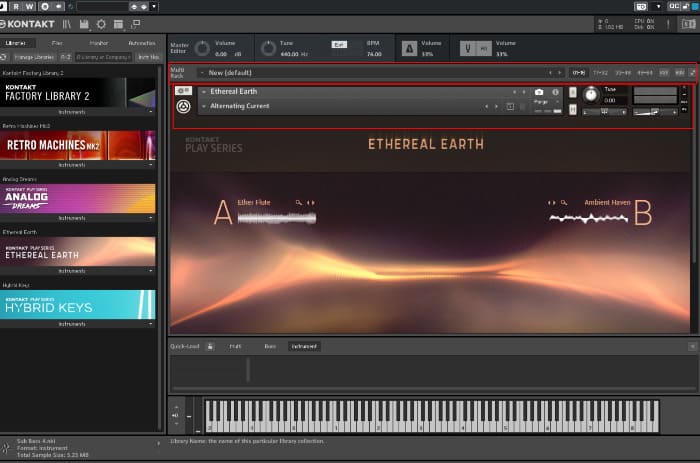Screen dimensions: 700x463
Task: Select Quick-Load Bank tab
Action: 270,346
